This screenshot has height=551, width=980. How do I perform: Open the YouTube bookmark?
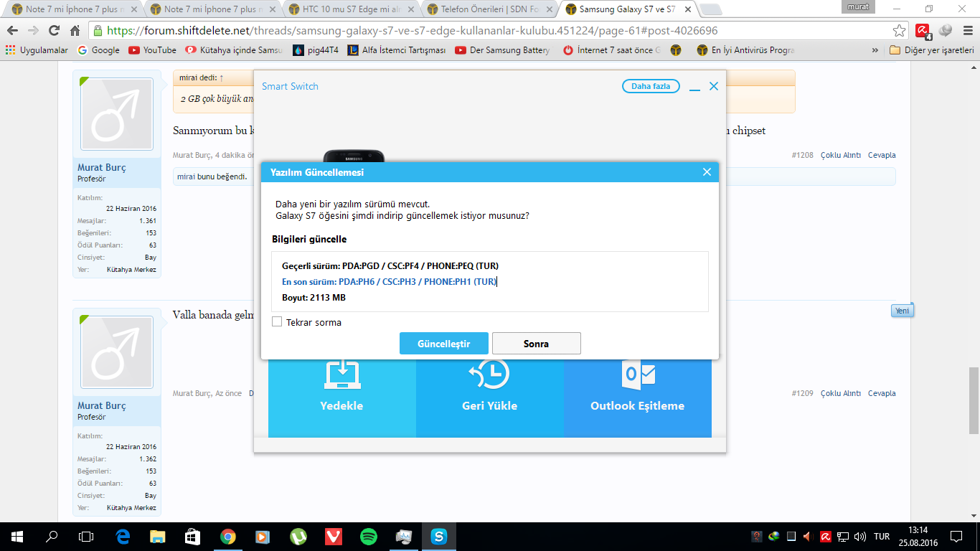[152, 50]
